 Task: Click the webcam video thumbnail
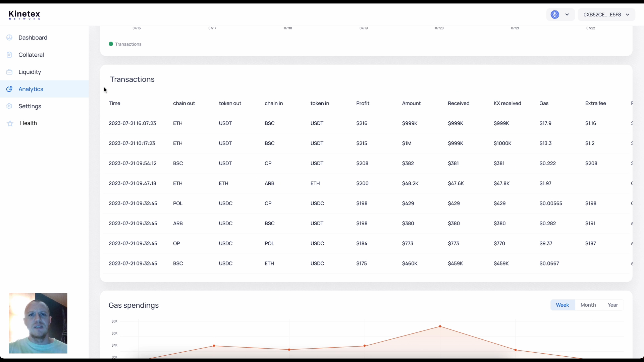pyautogui.click(x=38, y=323)
